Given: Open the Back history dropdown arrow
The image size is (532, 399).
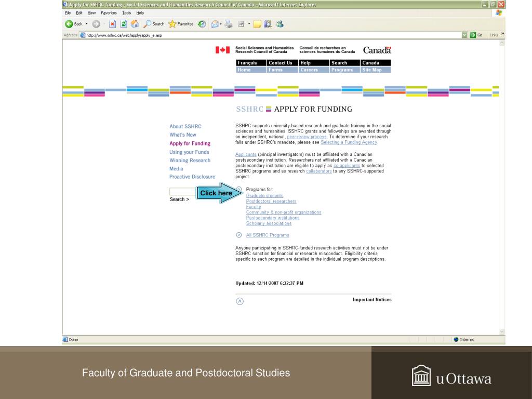Looking at the screenshot, I should pyautogui.click(x=87, y=24).
